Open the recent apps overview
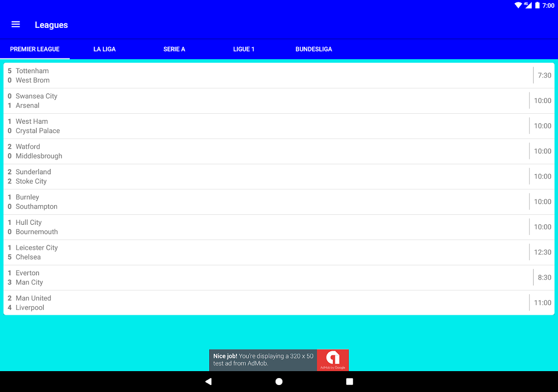The image size is (558, 392). click(350, 382)
